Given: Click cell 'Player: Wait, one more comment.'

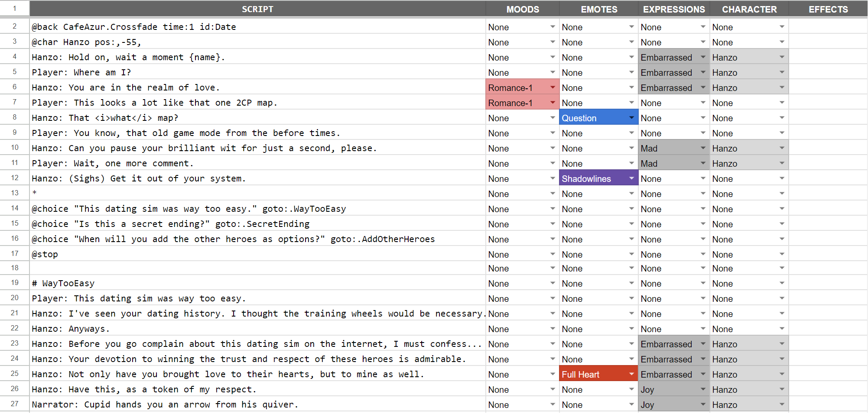Looking at the screenshot, I should [257, 163].
